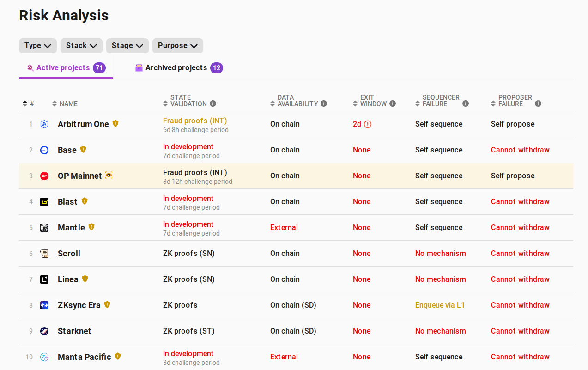Open the Scroll project page
Viewport: 588px width, 370px height.
tap(69, 254)
